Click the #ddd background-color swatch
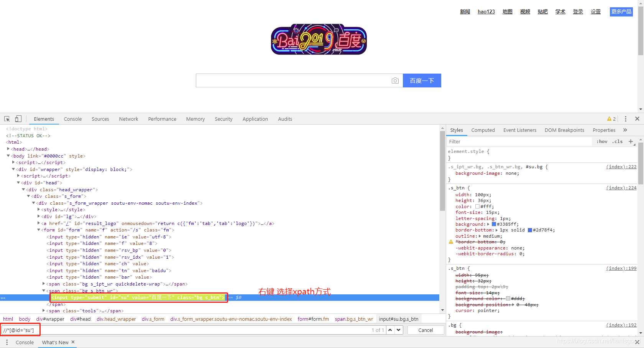Image resolution: width=644 pixels, height=348 pixels. (x=508, y=299)
